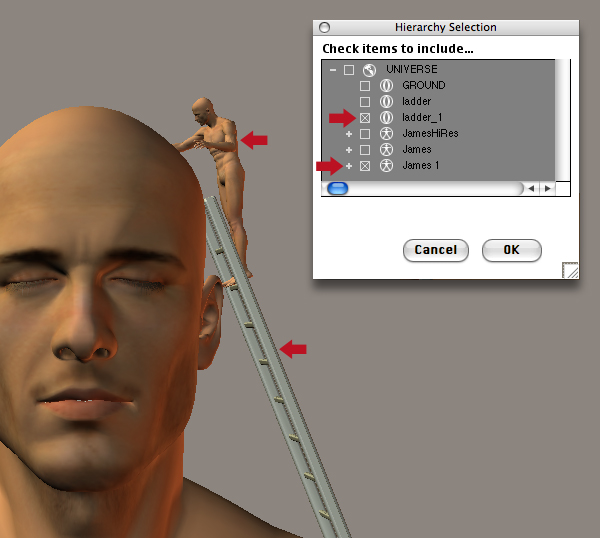
Task: Check the ladder checkbox
Action: pyautogui.click(x=365, y=102)
